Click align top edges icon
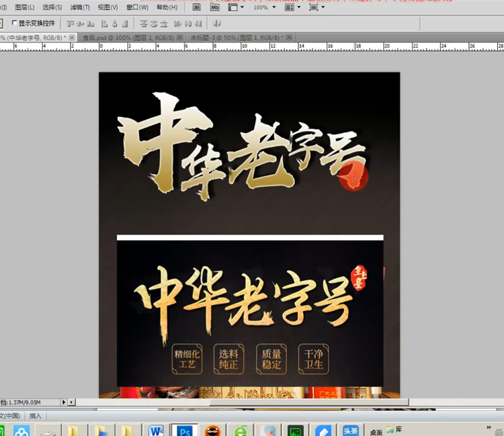The image size is (504, 436). click(x=70, y=24)
